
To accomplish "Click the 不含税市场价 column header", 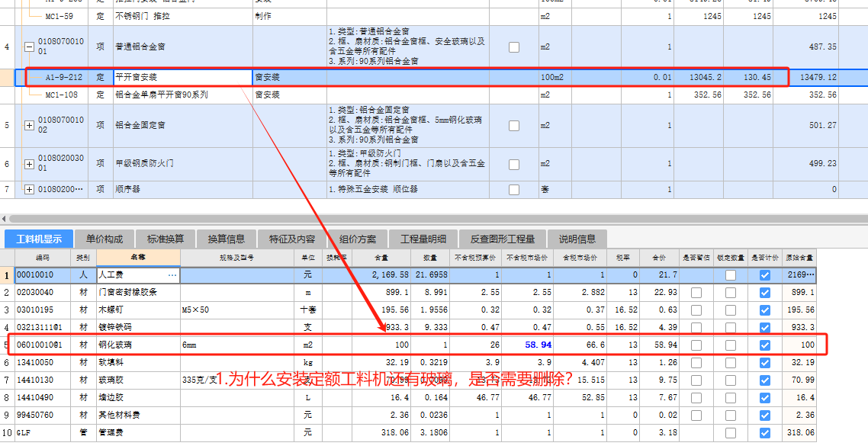I will click(528, 258).
